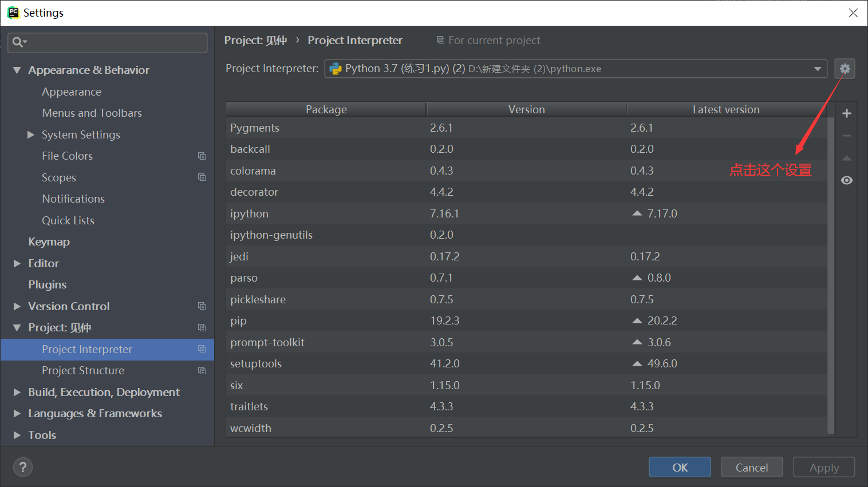
Task: Expand System Settings node
Action: (x=31, y=134)
